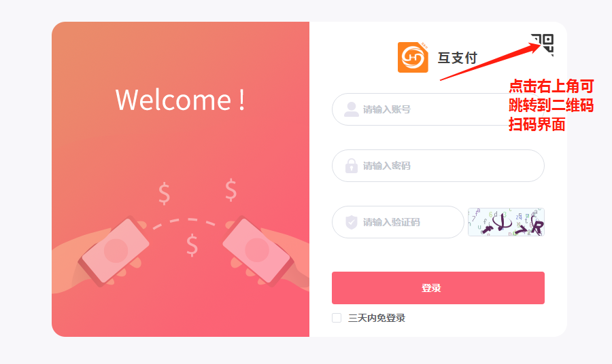Click the shield icon in captcha field
612x364 pixels.
(x=352, y=222)
